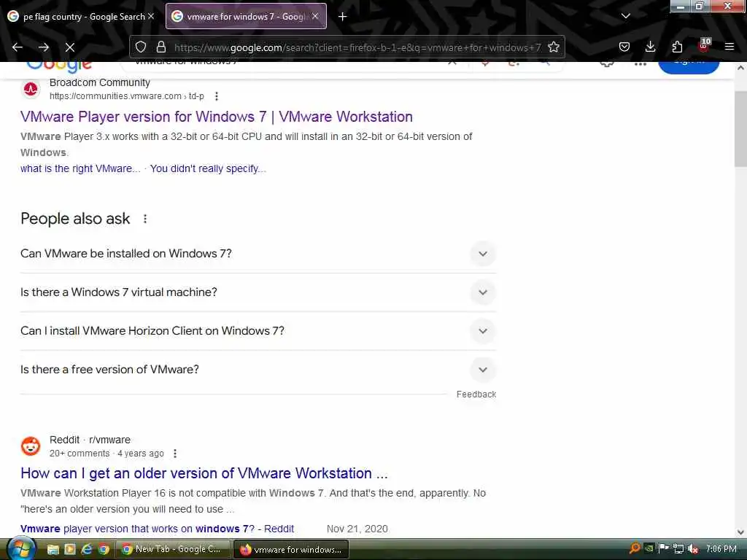Image resolution: width=747 pixels, height=560 pixels.
Task: Open Reddit result options (three dots)
Action: pyautogui.click(x=175, y=454)
